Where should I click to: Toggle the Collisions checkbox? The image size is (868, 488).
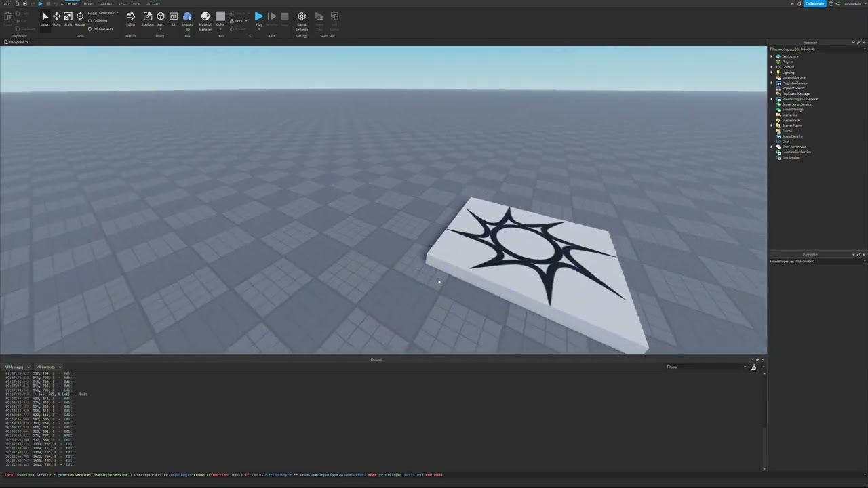click(90, 21)
